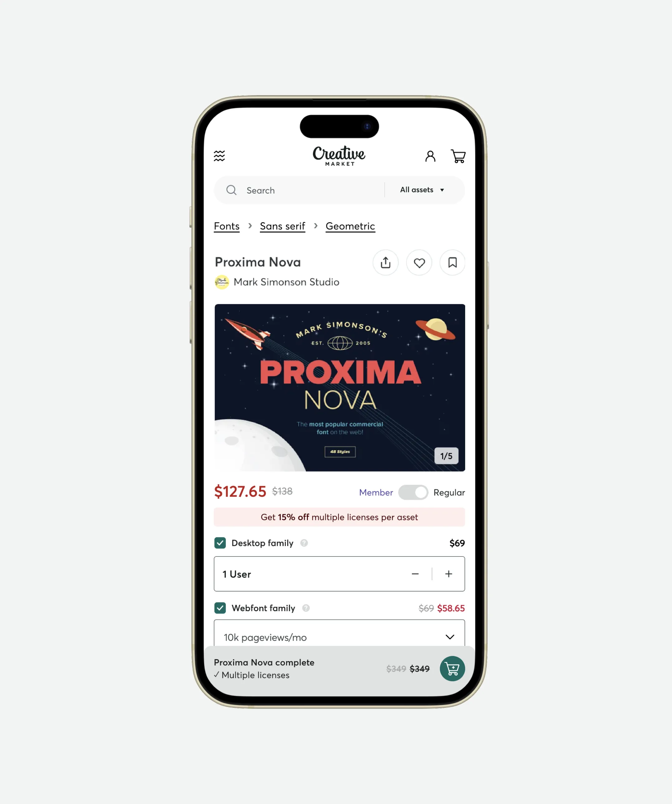The width and height of the screenshot is (672, 804).
Task: Click the heart/favorite icon
Action: (419, 262)
